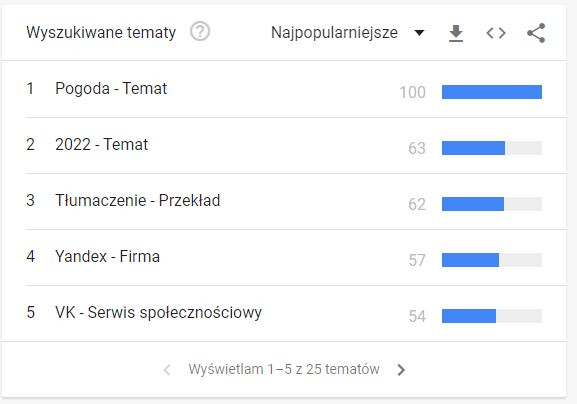The image size is (577, 404).
Task: Open the Pogoda - Temat topic
Action: [111, 89]
